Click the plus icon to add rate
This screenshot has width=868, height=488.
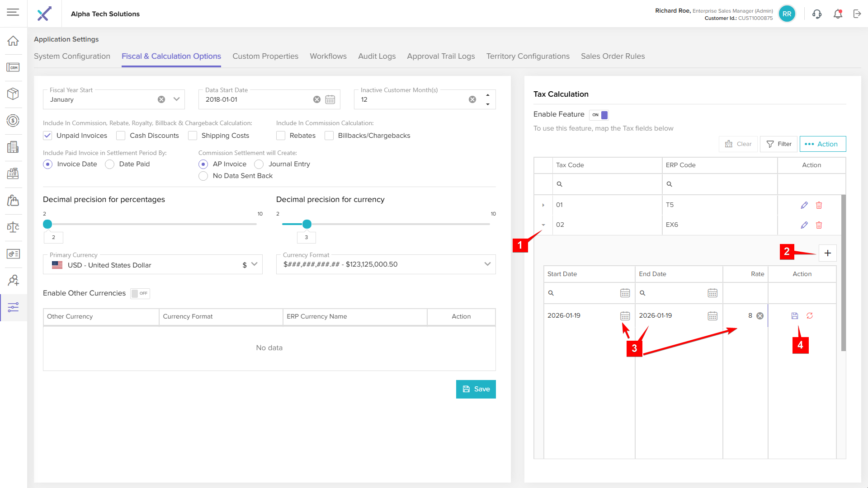point(827,253)
